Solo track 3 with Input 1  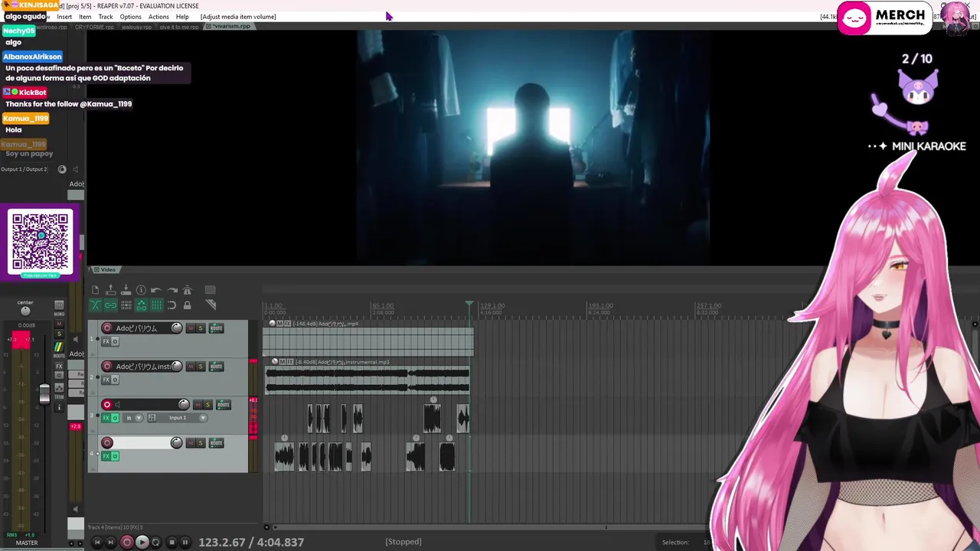(x=207, y=405)
